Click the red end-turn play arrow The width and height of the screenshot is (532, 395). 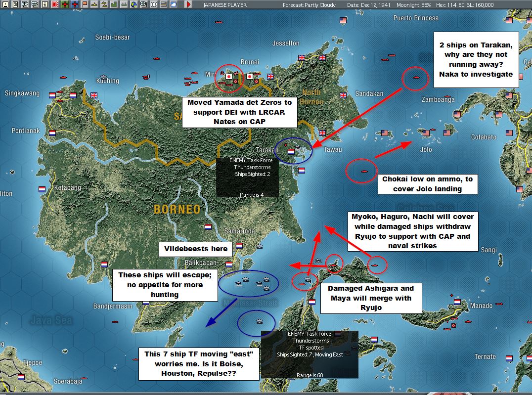pos(189,4)
